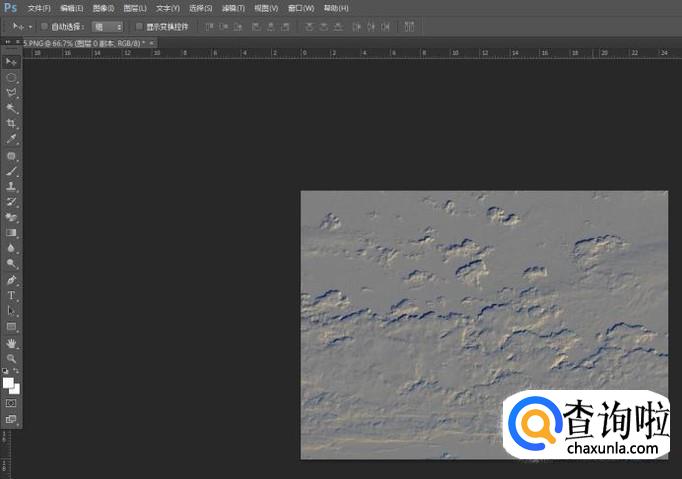Image resolution: width=682 pixels, height=479 pixels.
Task: Activate the Crop tool
Action: click(12, 123)
